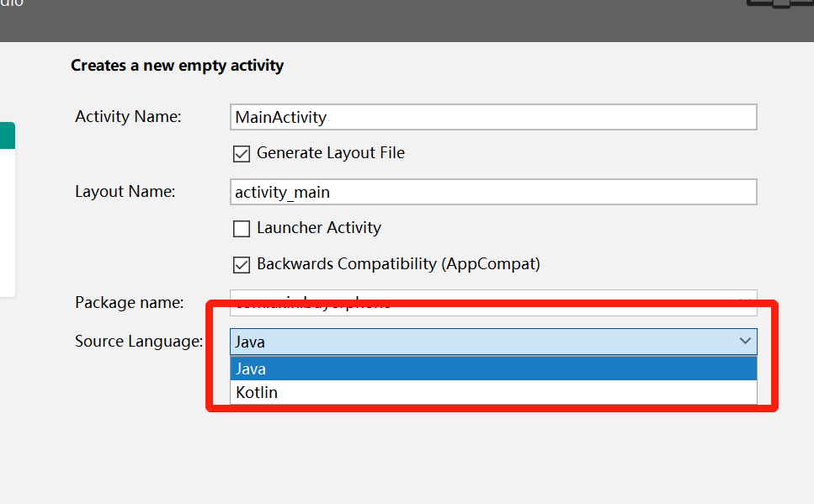Open the Source Language combo box

click(493, 342)
